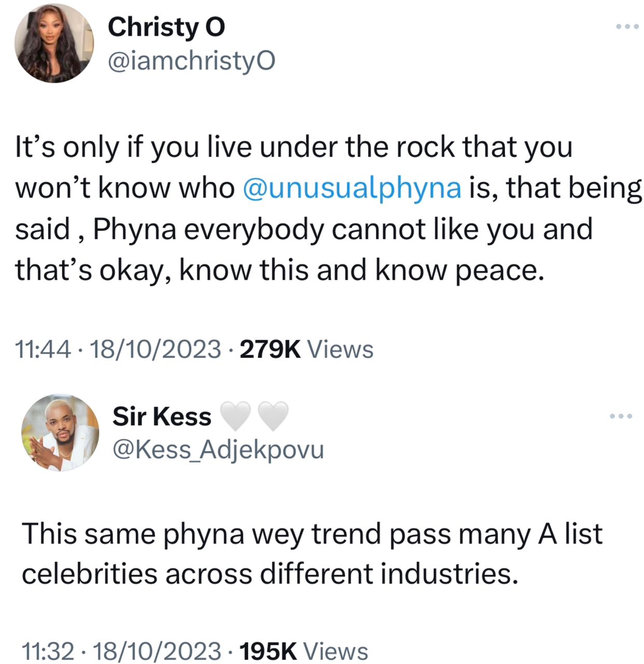Click the 195K Views count
The height and width of the screenshot is (664, 644).
tap(303, 651)
